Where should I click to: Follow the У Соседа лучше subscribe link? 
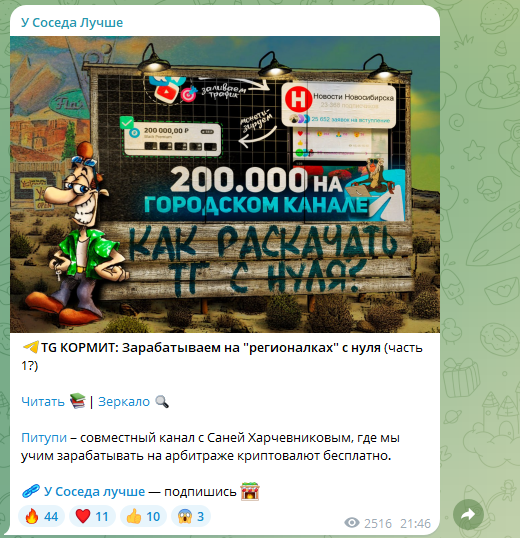coord(94,492)
